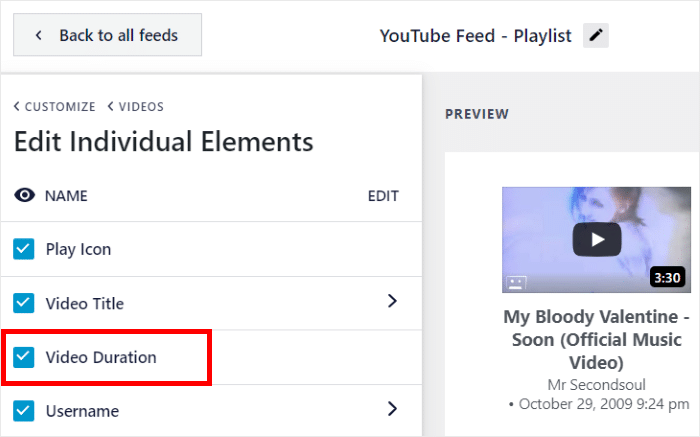
Task: Click the Mr Secondsoul channel name
Action: coord(596,384)
